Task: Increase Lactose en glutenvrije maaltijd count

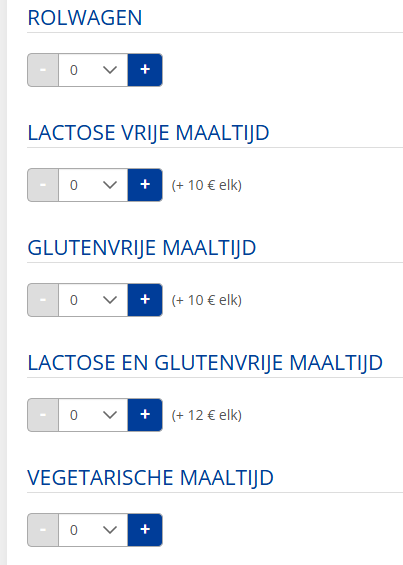Action: [145, 415]
